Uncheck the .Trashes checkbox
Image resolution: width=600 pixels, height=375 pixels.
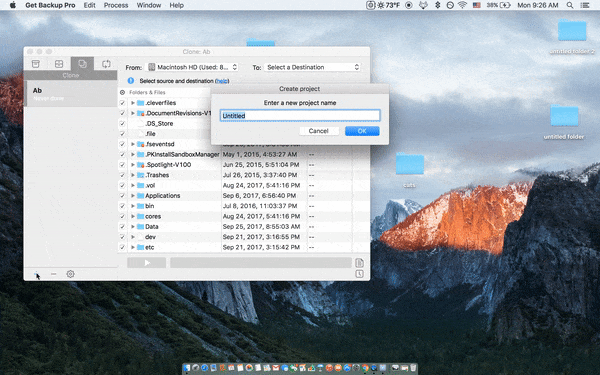(122, 175)
